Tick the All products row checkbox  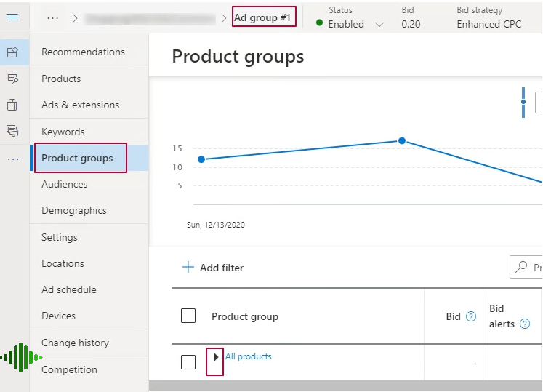pyautogui.click(x=188, y=362)
